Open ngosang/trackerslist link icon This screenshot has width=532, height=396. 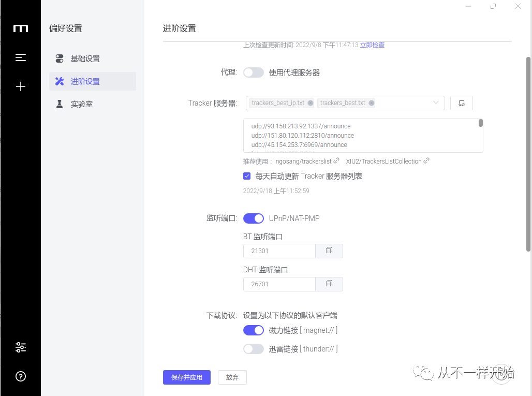click(336, 160)
